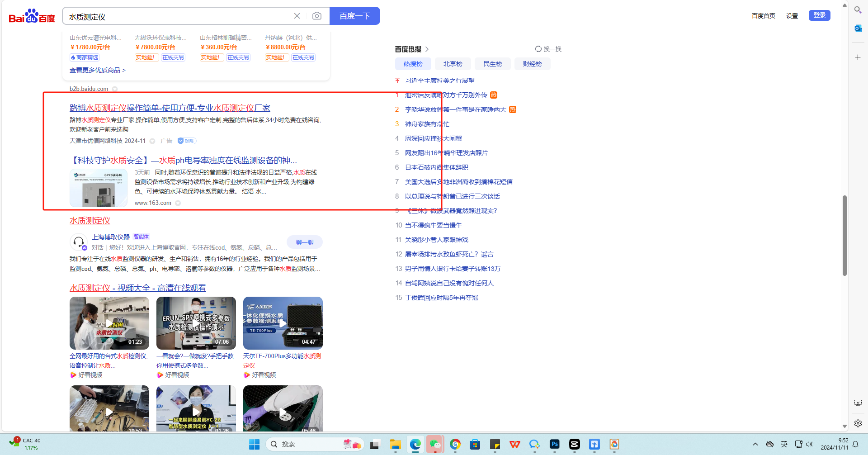868x455 pixels.
Task: Play the TE-700Plus 04:47 video
Action: point(283,323)
